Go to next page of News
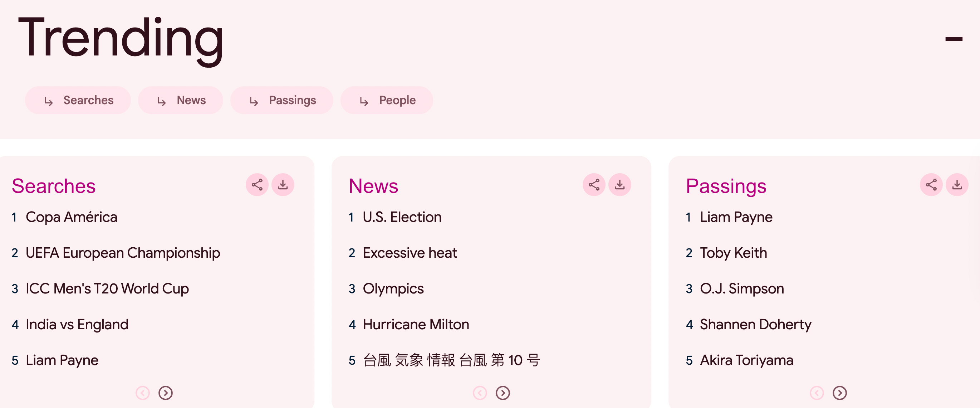The image size is (980, 408). (x=503, y=393)
